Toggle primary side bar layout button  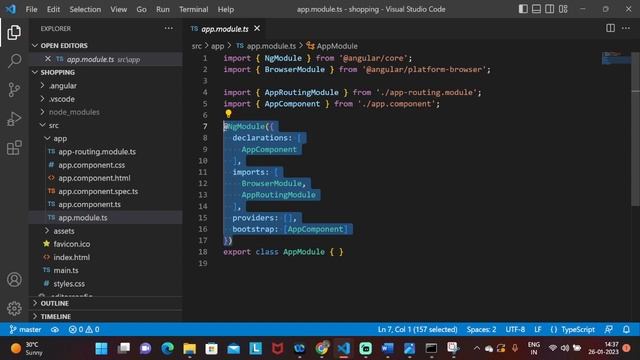(523, 9)
